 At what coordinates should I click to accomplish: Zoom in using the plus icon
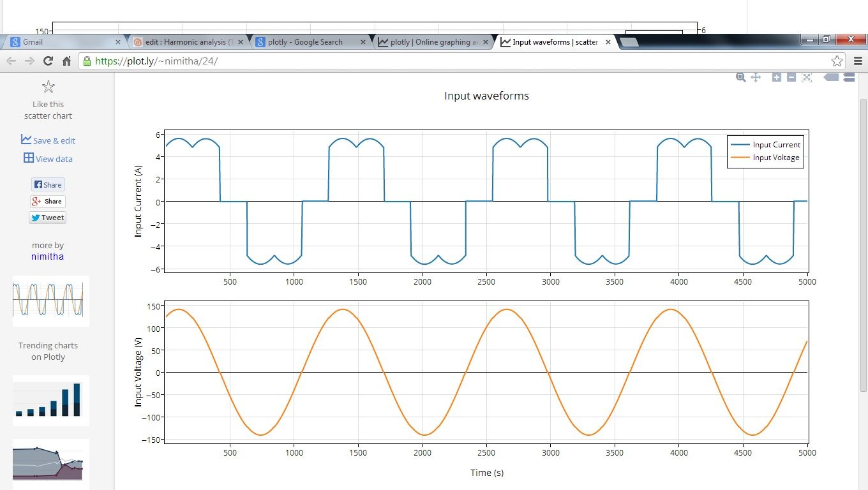[777, 77]
